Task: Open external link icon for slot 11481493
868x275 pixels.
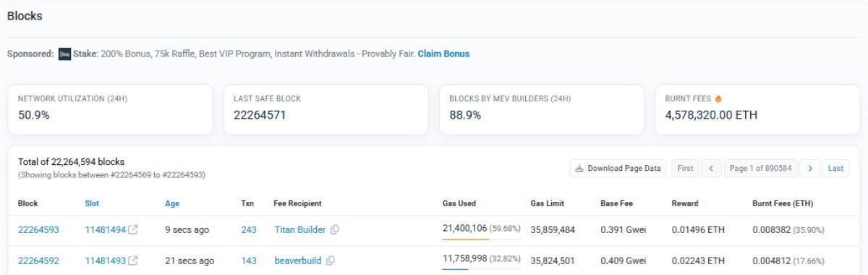Action: coord(133,261)
